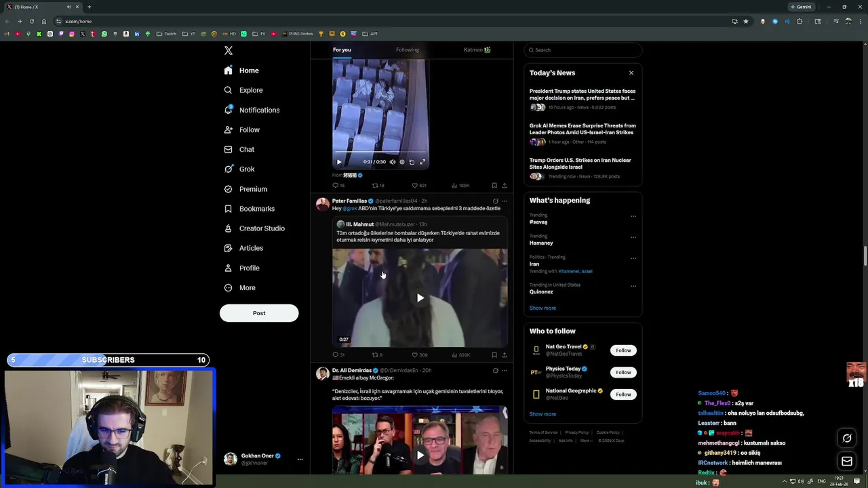Switch to the Katman tab

pyautogui.click(x=477, y=49)
